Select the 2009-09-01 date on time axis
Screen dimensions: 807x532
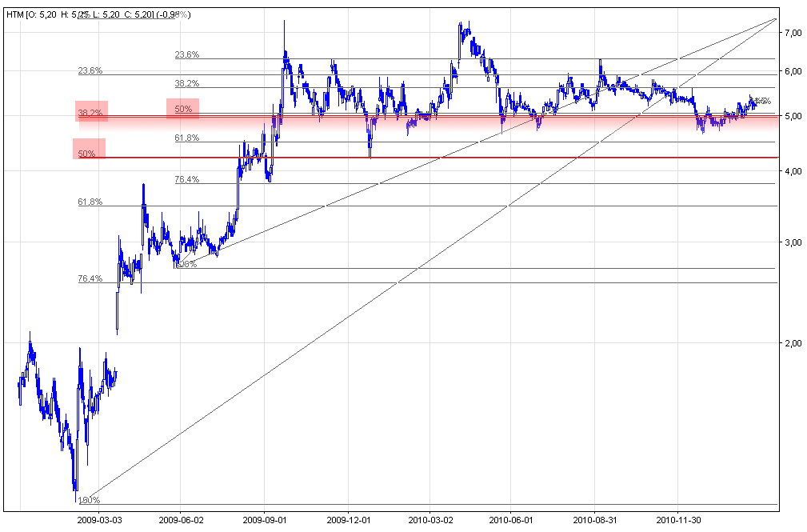(265, 518)
